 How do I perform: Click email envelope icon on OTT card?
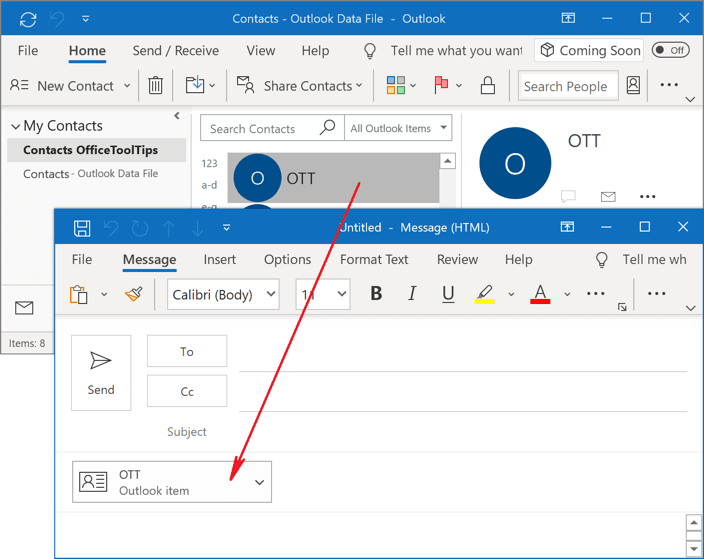[608, 196]
